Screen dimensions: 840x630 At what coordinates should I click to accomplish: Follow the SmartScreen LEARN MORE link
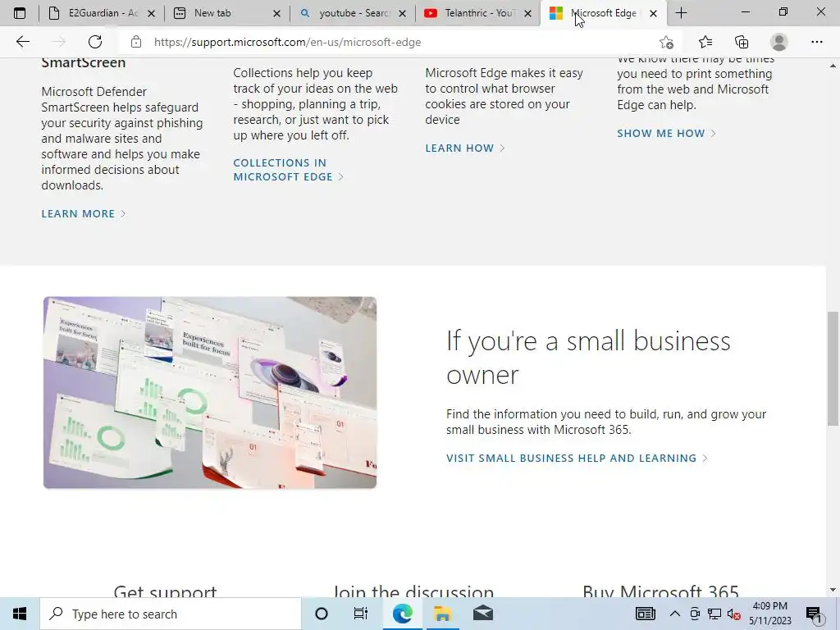83,214
